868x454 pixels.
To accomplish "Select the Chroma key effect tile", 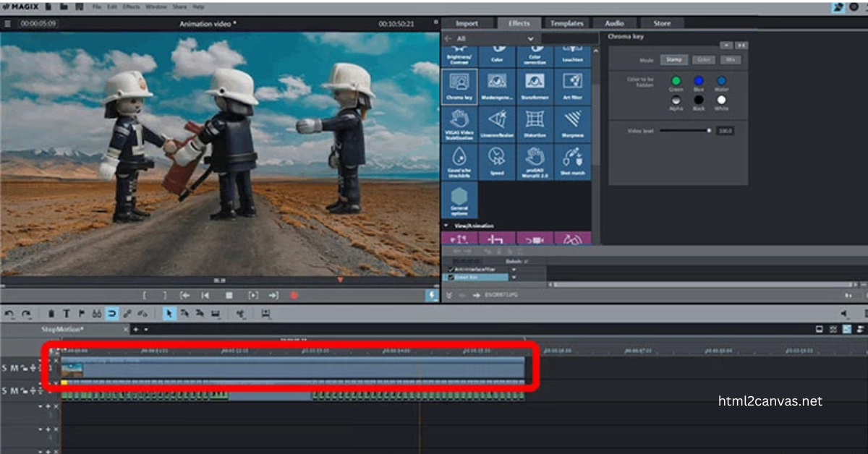I will click(x=459, y=87).
